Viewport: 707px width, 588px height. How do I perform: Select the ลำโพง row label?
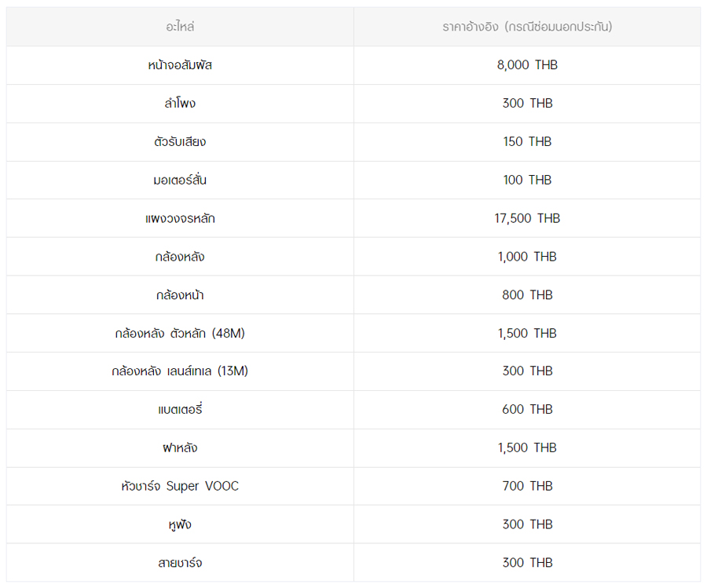pyautogui.click(x=180, y=104)
